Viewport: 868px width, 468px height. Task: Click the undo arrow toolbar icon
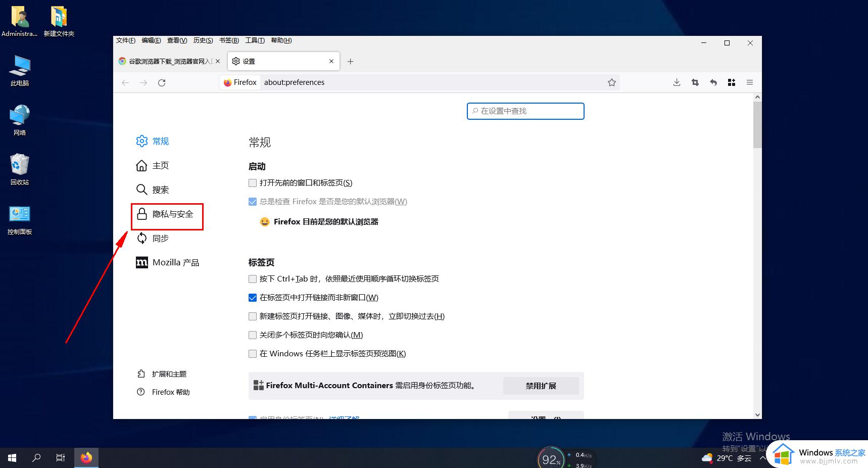[x=713, y=82]
